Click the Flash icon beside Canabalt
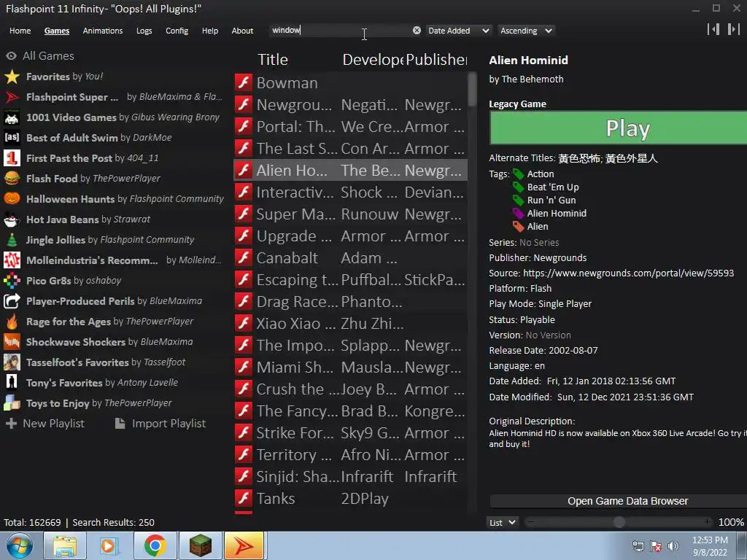747x560 pixels. 244,257
